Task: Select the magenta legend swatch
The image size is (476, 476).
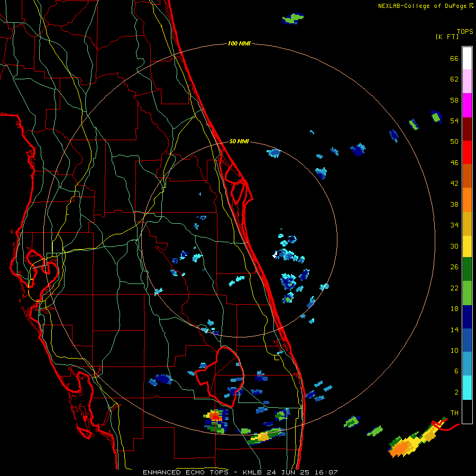Action: [x=467, y=105]
